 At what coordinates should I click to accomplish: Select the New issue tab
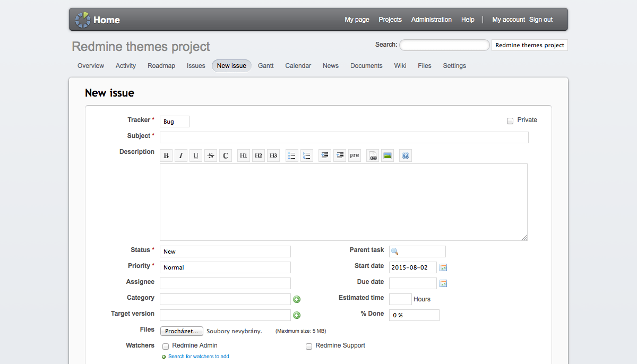click(231, 66)
